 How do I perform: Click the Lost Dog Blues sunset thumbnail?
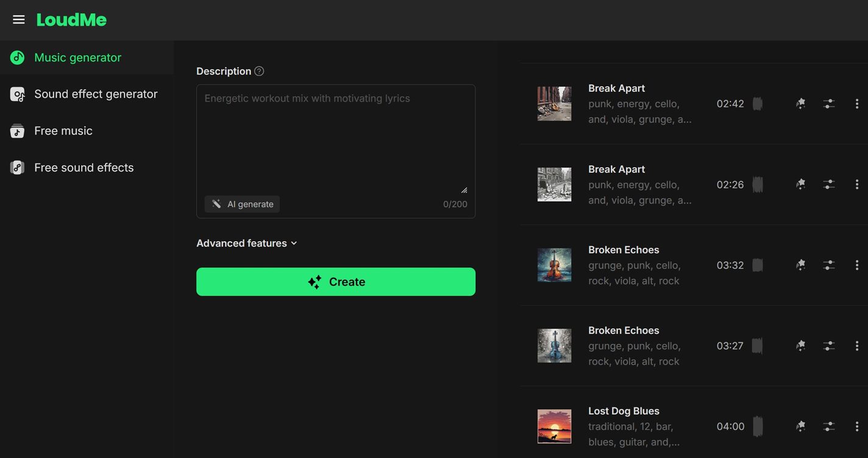[554, 426]
